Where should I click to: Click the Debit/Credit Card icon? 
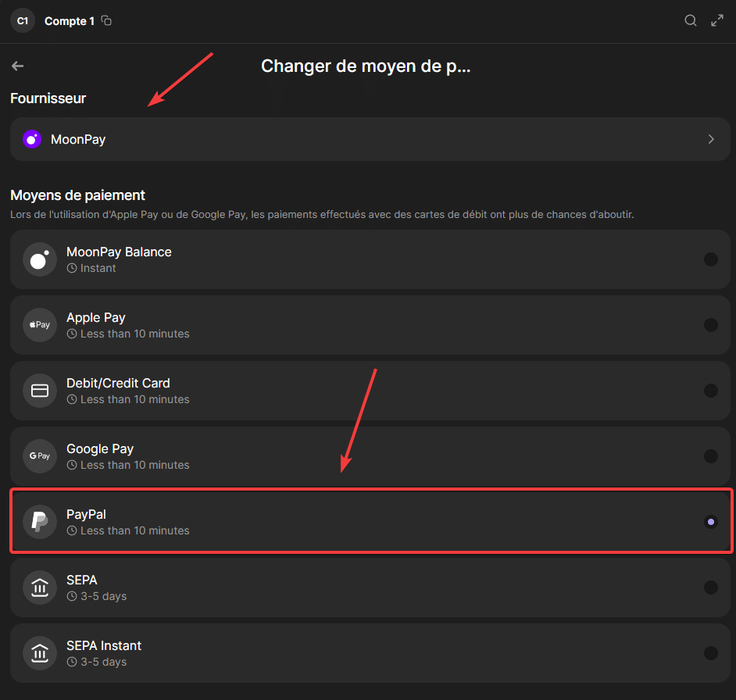click(x=40, y=391)
